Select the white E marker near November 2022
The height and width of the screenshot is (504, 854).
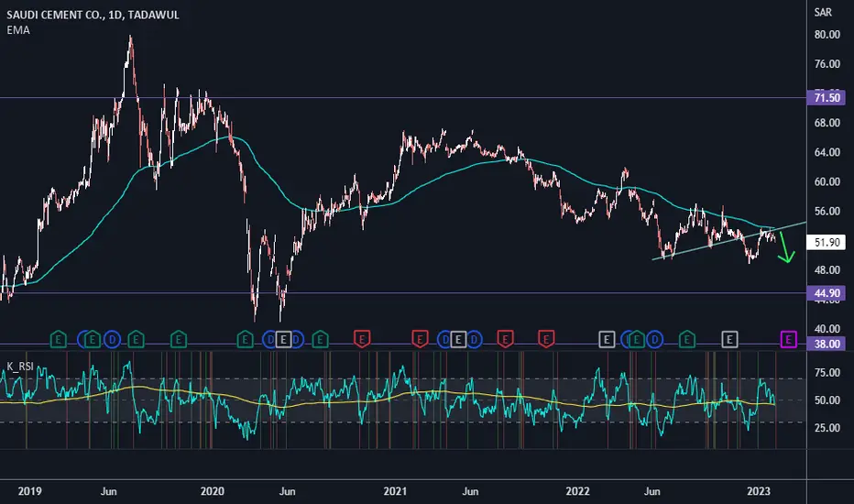click(729, 339)
